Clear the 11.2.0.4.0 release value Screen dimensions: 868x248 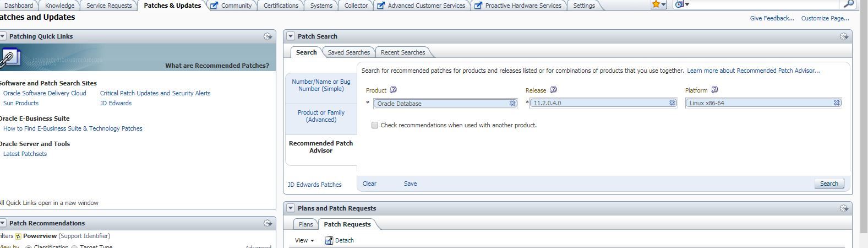(672, 103)
